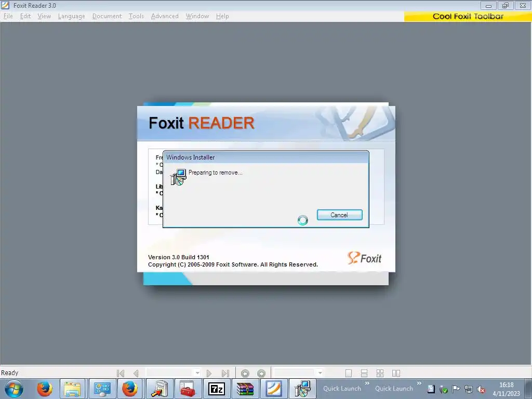Screen dimensions: 532x399
Task: Click the page number input box
Action: pyautogui.click(x=170, y=373)
